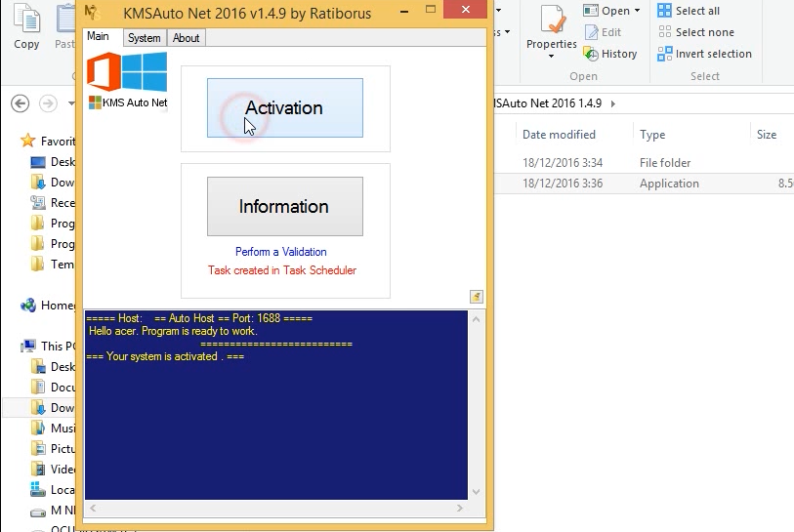Click the Host Auto Host Port 1688 line

199,318
